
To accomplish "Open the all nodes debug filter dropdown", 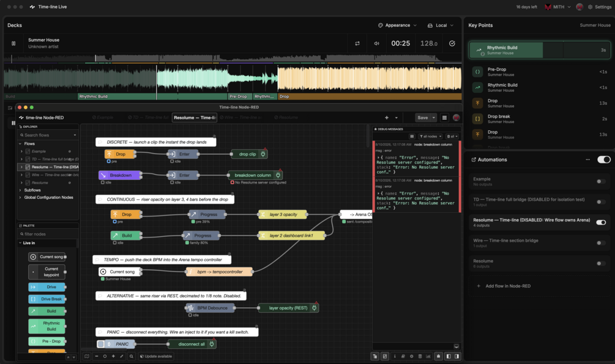I will click(x=431, y=136).
